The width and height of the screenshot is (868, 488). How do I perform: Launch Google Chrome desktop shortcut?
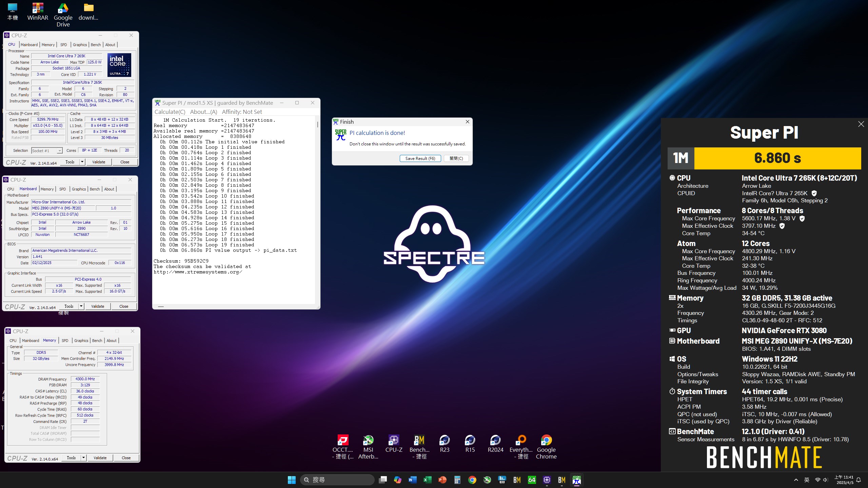(546, 447)
